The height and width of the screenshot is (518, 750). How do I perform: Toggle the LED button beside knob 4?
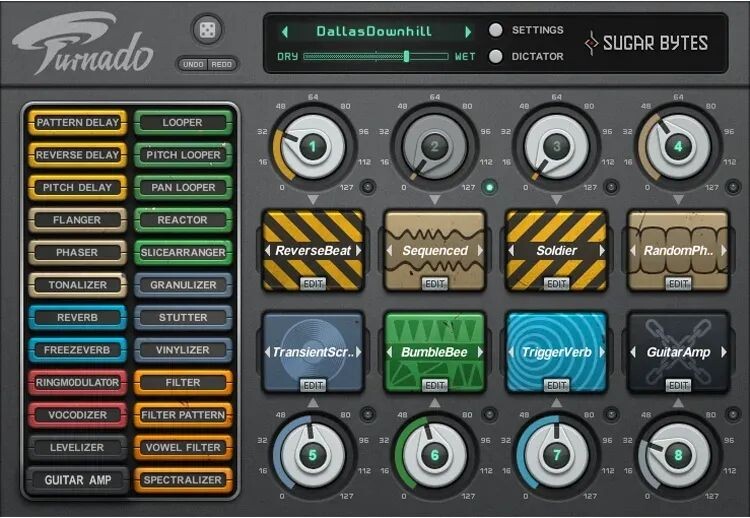click(x=733, y=187)
